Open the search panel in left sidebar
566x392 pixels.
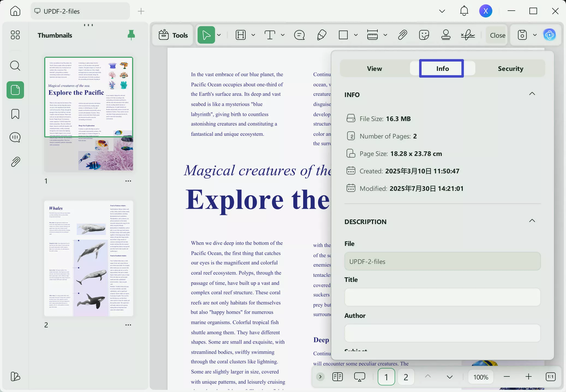(15, 66)
